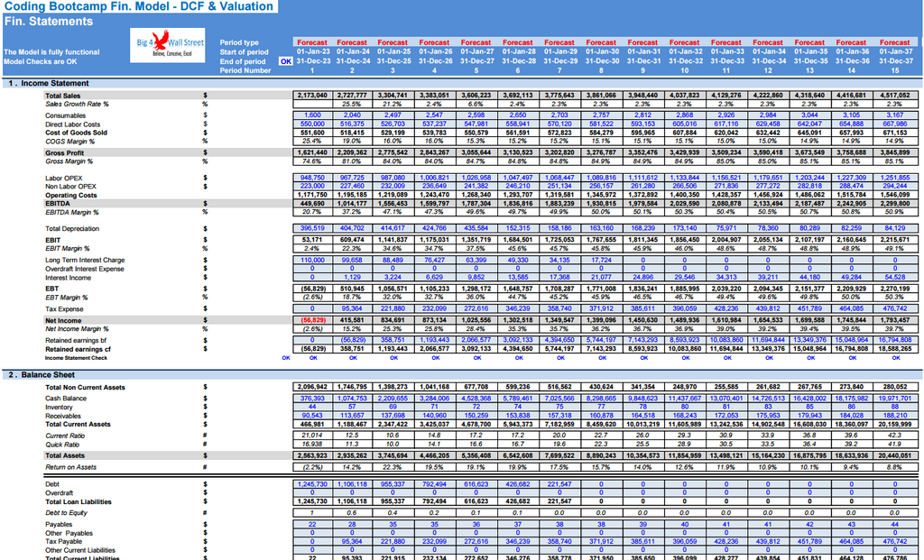This screenshot has height=560, width=924.
Task: Select the 'Tax Payable' row label
Action: coord(64,541)
